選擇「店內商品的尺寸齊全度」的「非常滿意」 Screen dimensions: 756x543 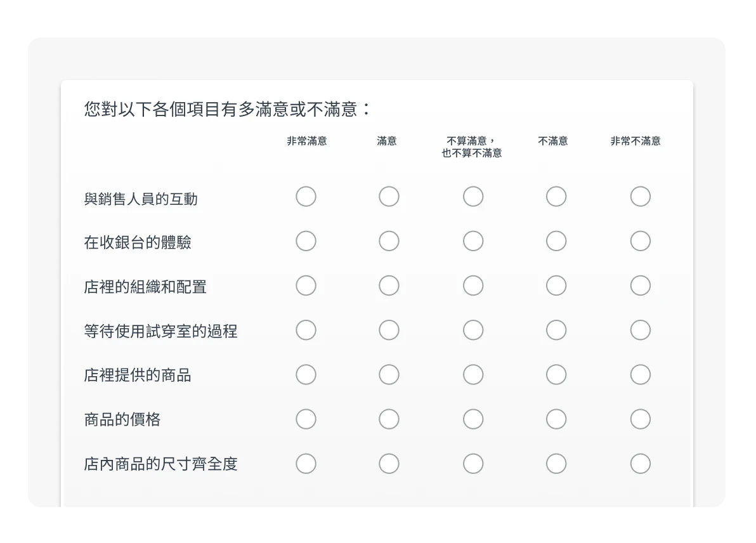[306, 463]
